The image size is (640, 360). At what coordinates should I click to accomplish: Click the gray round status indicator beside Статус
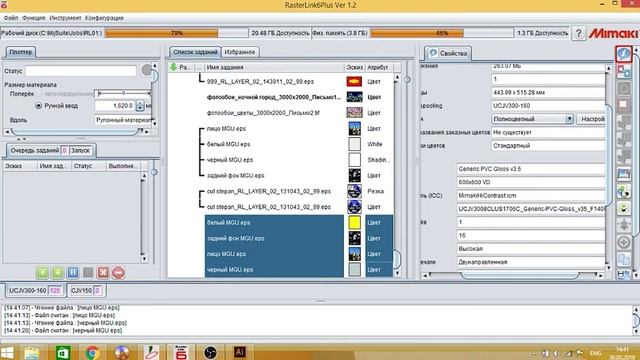146,70
